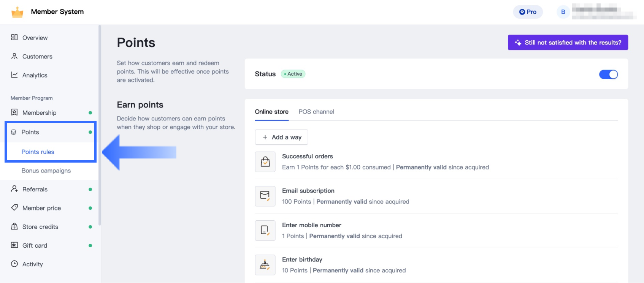Viewport: 644px width, 283px height.
Task: Open the Gift card icon
Action: [x=14, y=245]
